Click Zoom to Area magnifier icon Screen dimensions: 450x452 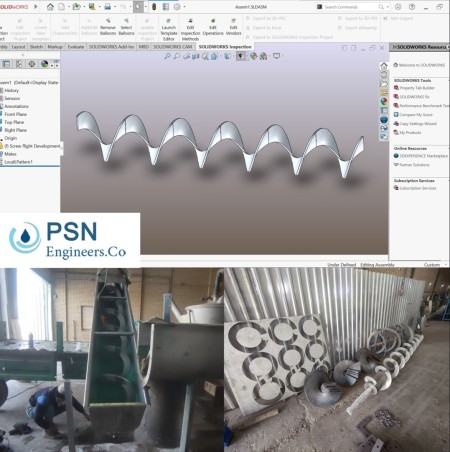pos(176,56)
